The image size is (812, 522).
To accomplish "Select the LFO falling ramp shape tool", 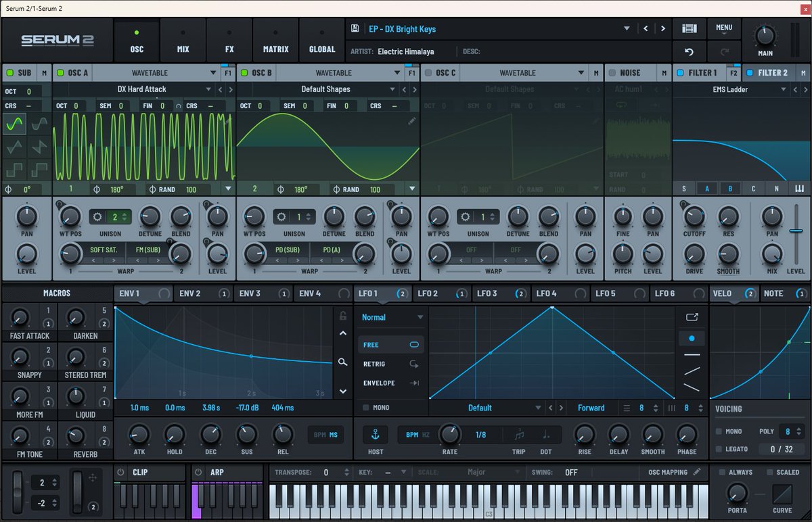I will 692,387.
